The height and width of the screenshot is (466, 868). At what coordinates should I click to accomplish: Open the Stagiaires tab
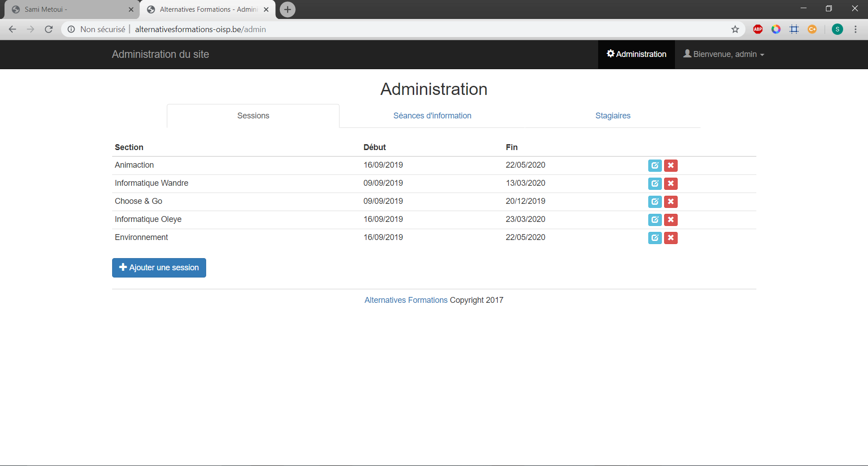coord(613,116)
